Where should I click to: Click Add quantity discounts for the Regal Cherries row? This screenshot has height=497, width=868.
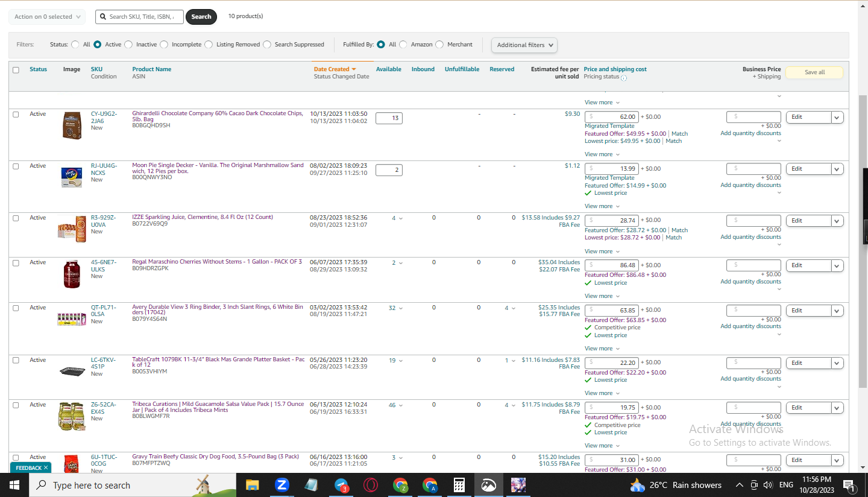pyautogui.click(x=750, y=282)
